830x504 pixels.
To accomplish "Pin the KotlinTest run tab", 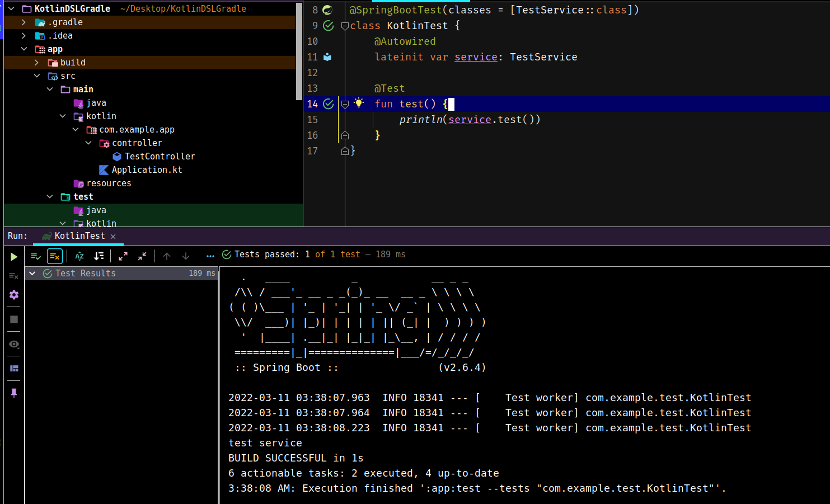I will click(14, 393).
